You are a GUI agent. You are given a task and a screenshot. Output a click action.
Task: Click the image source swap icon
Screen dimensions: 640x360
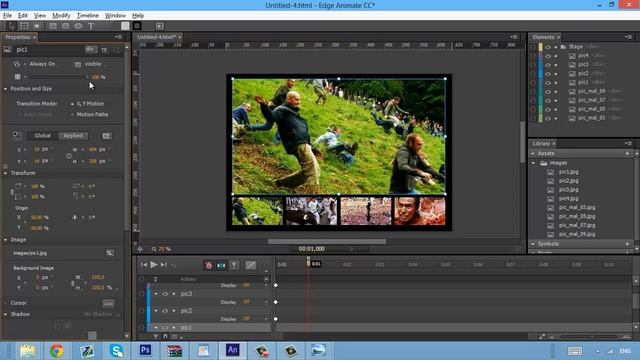[x=109, y=253]
